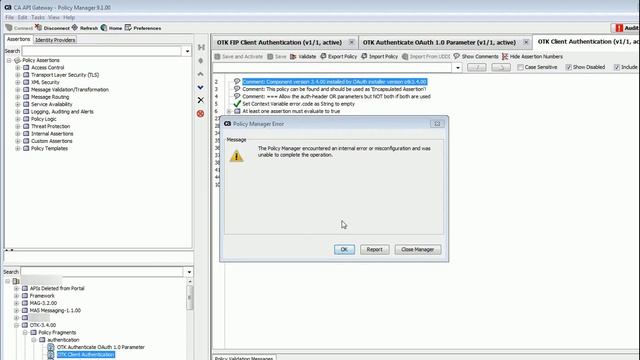Switch to OTK Authenticate OAuth 1.0 Parameter tab

pos(439,42)
